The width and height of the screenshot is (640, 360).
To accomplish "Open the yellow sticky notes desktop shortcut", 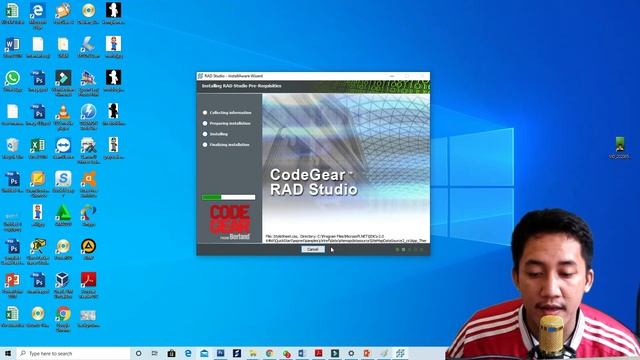I will point(38,184).
